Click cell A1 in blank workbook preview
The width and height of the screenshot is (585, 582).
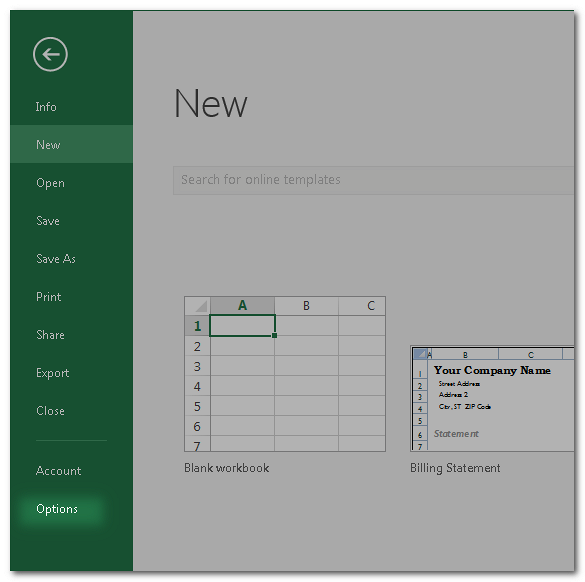(x=243, y=325)
